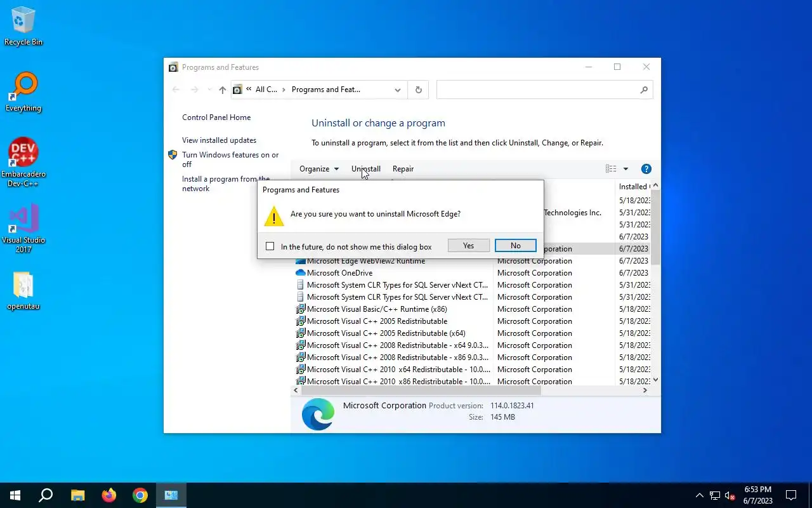Open the notification center icon
812x508 pixels.
[791, 495]
